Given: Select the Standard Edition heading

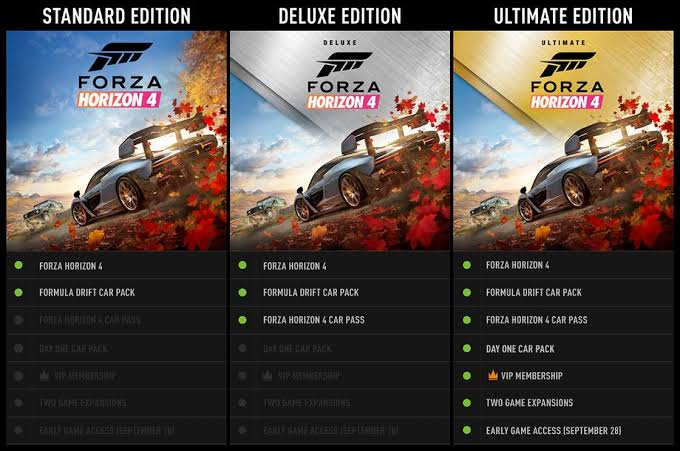Looking at the screenshot, I should point(117,16).
